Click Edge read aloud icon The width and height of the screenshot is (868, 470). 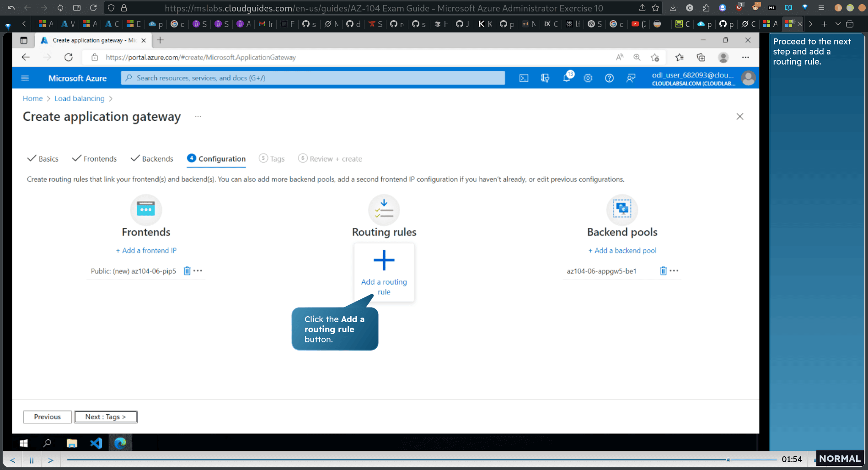(620, 57)
